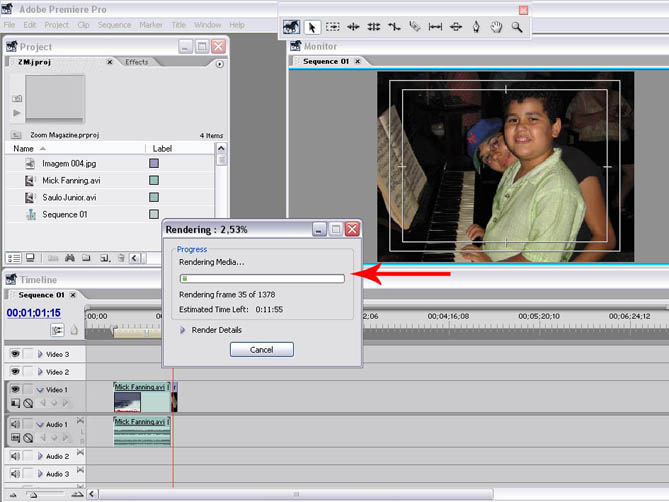
Task: Select the Zoom magnifier tool
Action: click(517, 28)
